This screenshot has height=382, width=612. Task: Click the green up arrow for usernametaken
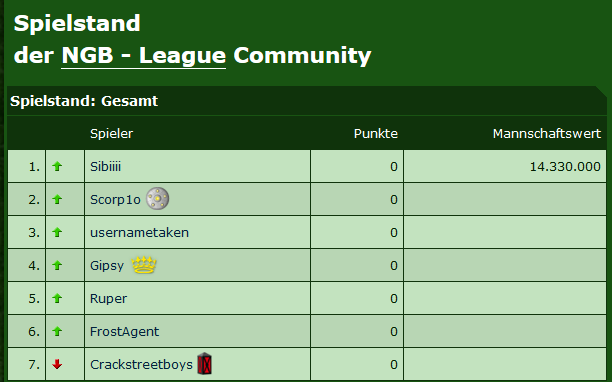coord(57,233)
